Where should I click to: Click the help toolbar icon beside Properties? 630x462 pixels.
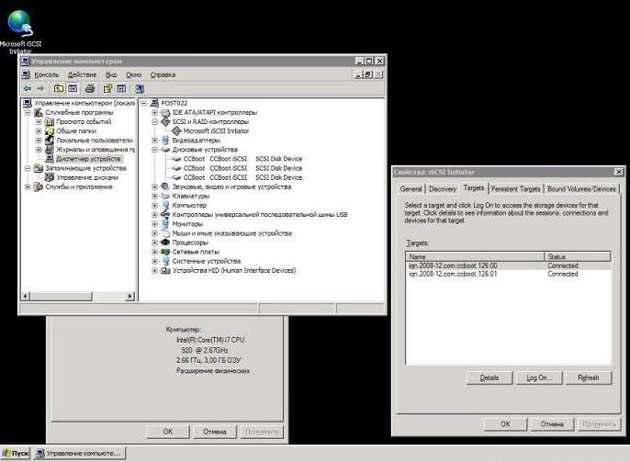121,88
